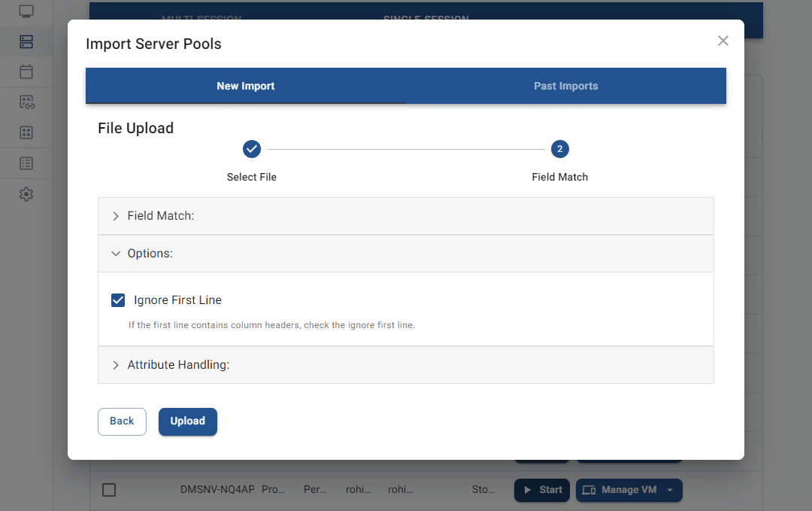
Task: Click the linked apps sidebar icon
Action: (26, 102)
